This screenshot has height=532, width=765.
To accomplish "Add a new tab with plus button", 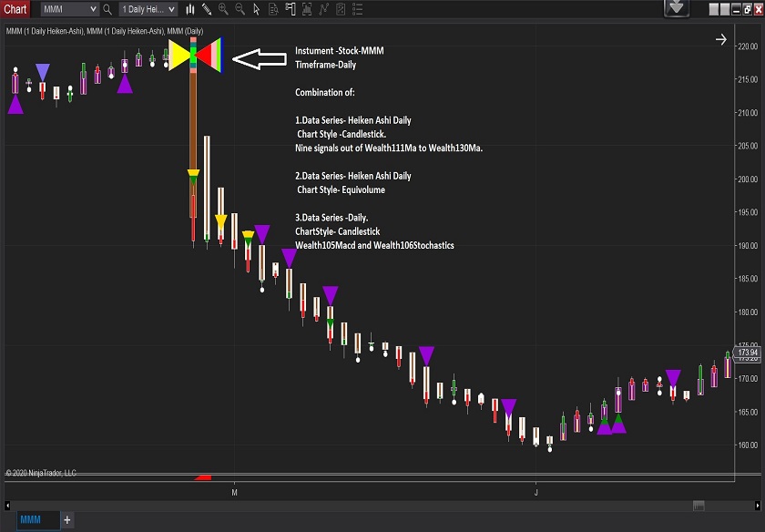I will click(x=66, y=519).
